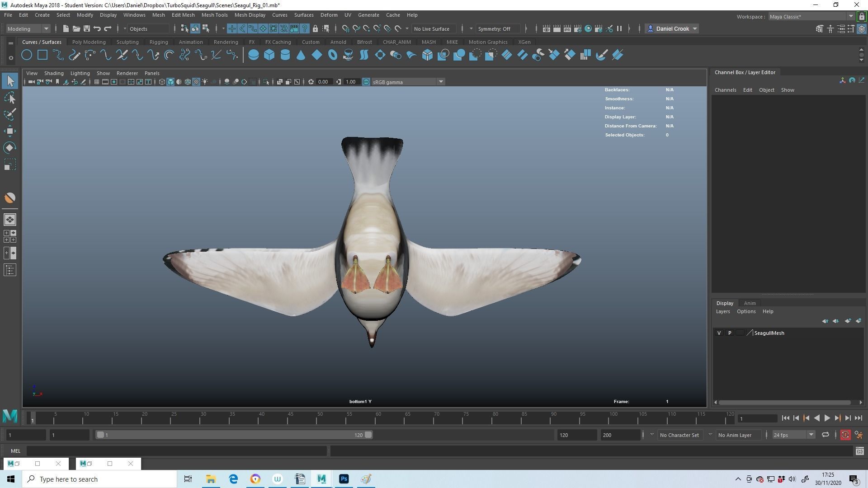Activate the Scale tool

coord(10,164)
